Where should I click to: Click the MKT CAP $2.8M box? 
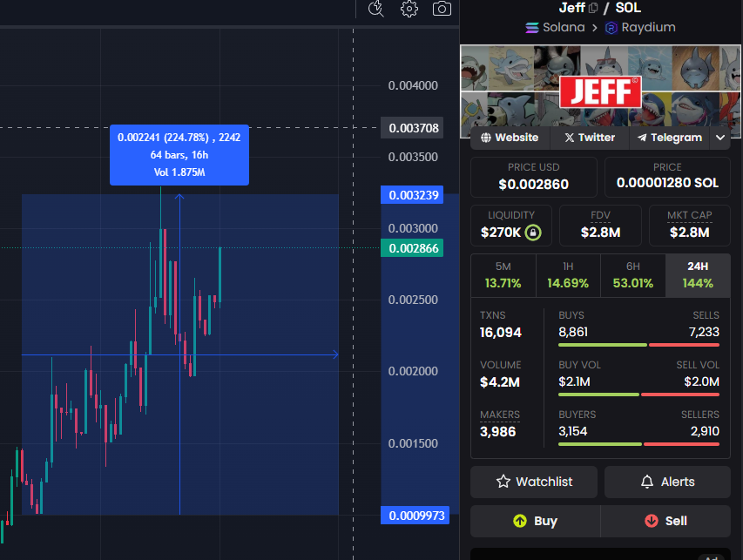(x=690, y=226)
